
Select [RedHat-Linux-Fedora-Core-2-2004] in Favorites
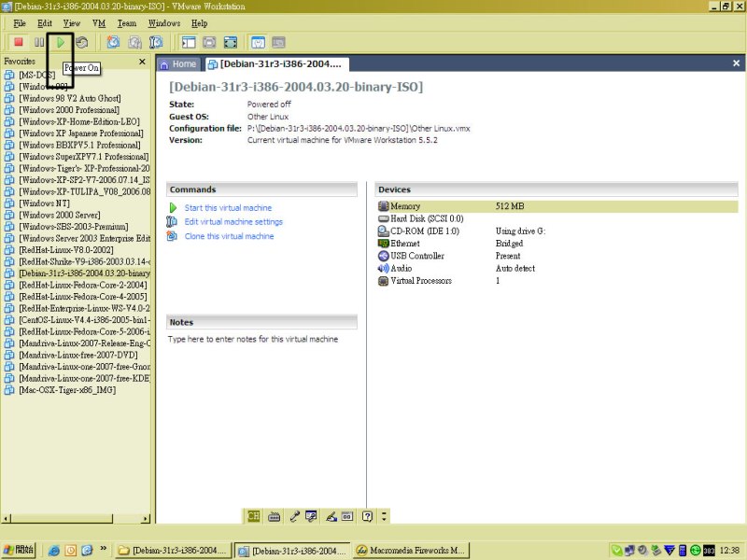pyautogui.click(x=83, y=286)
